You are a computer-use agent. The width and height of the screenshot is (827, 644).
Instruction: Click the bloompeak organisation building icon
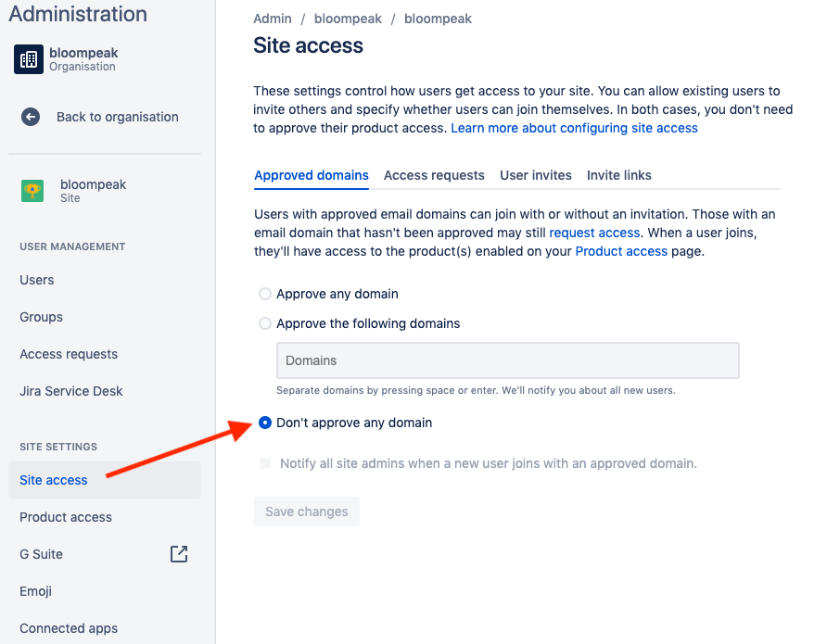29,59
